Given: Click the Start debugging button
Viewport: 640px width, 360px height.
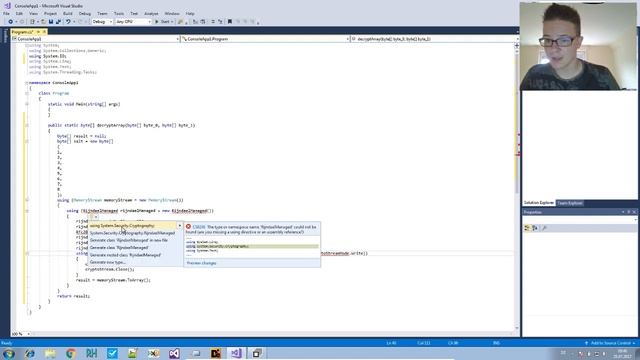Looking at the screenshot, I should point(163,22).
